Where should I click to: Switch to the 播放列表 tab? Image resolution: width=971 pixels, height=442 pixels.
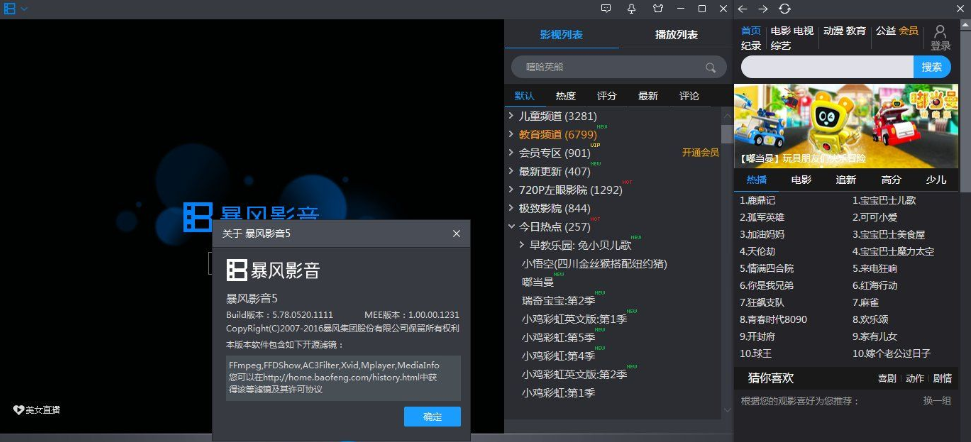(x=676, y=34)
